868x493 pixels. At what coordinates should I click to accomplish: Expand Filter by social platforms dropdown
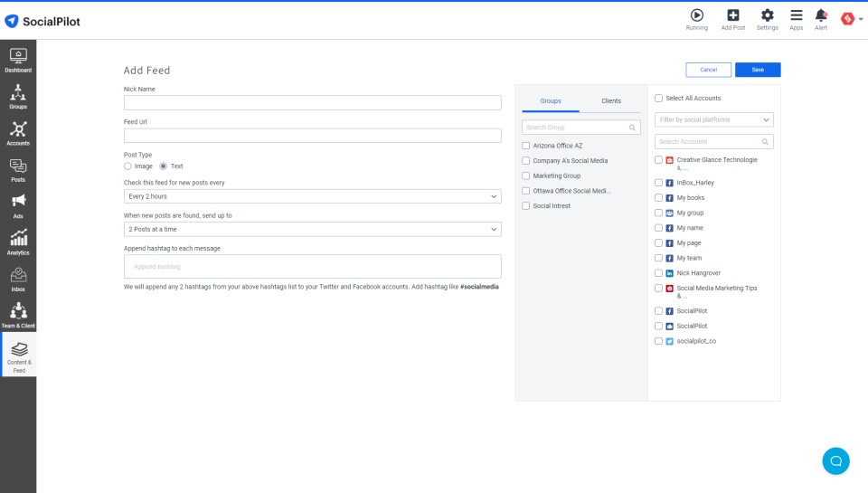714,119
